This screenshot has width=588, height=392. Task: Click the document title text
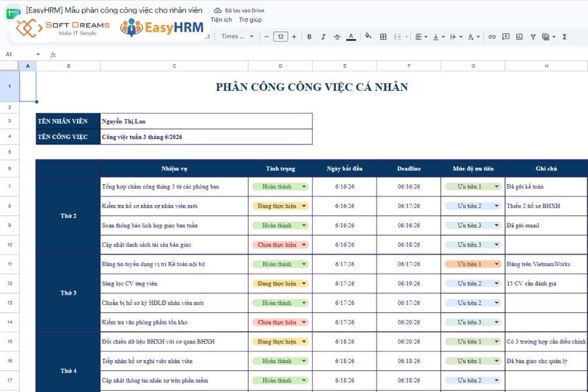(114, 10)
